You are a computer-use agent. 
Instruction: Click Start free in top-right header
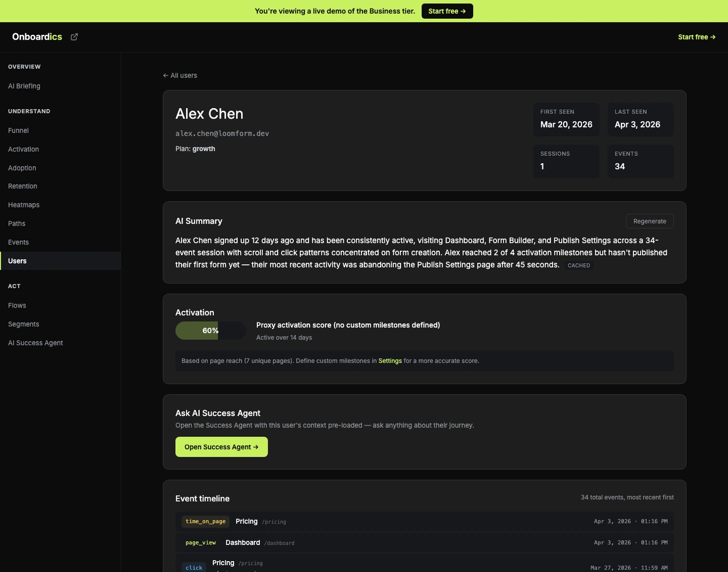click(x=696, y=36)
